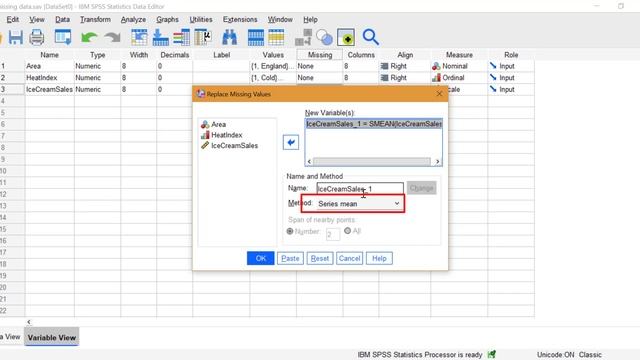Click the Reset button
The image size is (640, 360).
[x=320, y=258]
